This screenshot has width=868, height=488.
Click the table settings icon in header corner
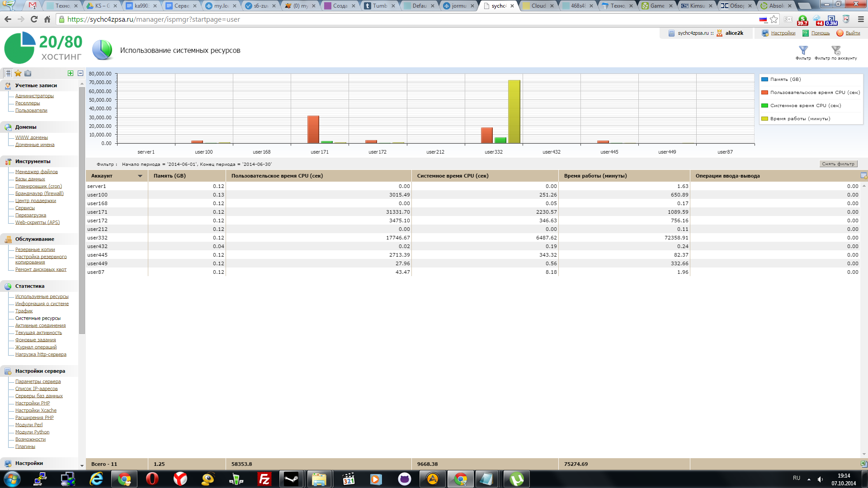tap(863, 176)
